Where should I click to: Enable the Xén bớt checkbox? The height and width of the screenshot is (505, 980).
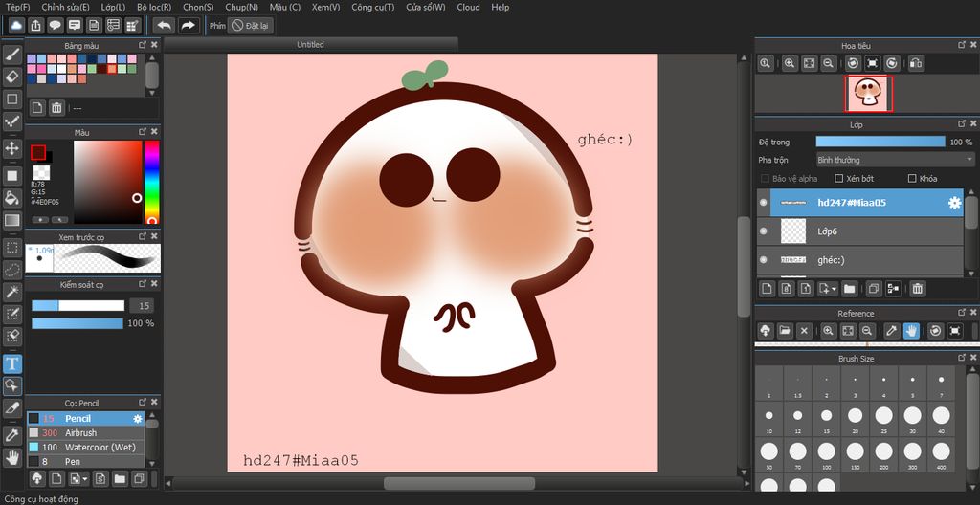click(838, 179)
